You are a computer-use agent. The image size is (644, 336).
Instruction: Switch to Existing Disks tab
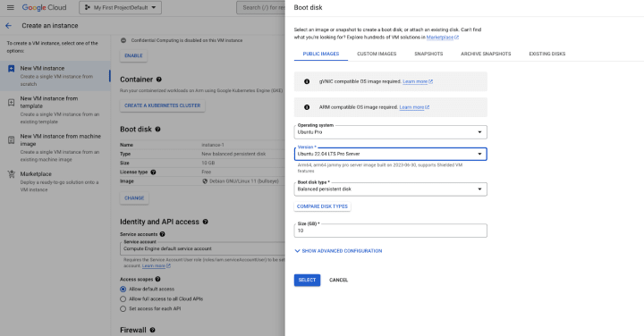547,54
